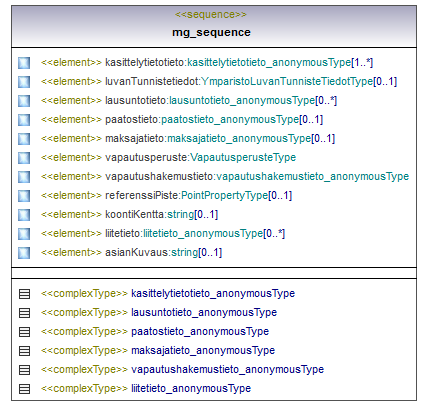Select the vapautushakemustieto element row
The width and height of the screenshot is (427, 405).
[x=213, y=176]
